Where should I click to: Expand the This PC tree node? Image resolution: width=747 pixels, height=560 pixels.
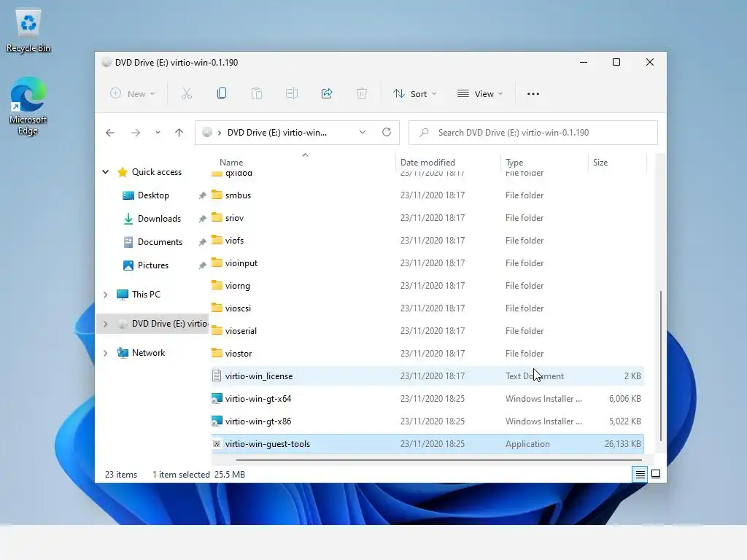(106, 295)
